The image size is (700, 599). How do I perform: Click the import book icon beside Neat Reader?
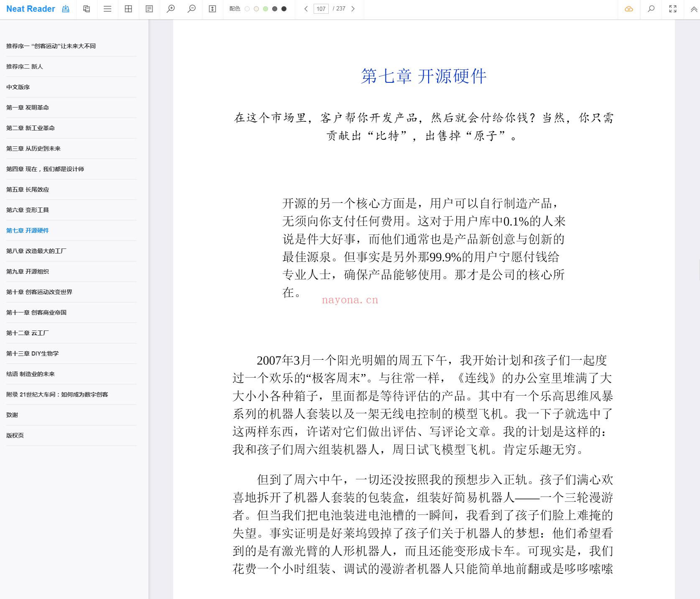(66, 9)
